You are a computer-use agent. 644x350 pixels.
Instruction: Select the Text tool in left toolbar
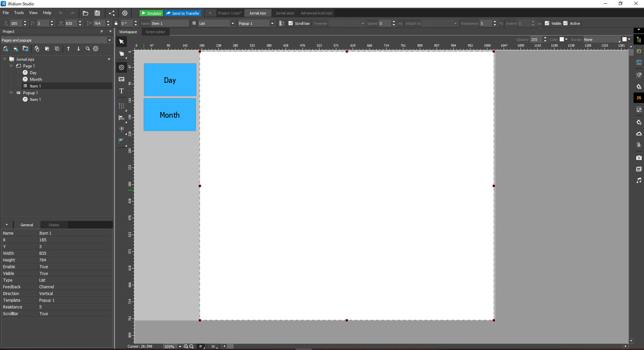click(121, 91)
